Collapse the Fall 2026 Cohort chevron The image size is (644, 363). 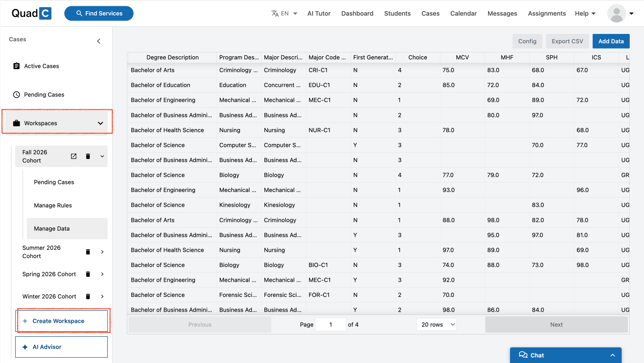(x=102, y=156)
